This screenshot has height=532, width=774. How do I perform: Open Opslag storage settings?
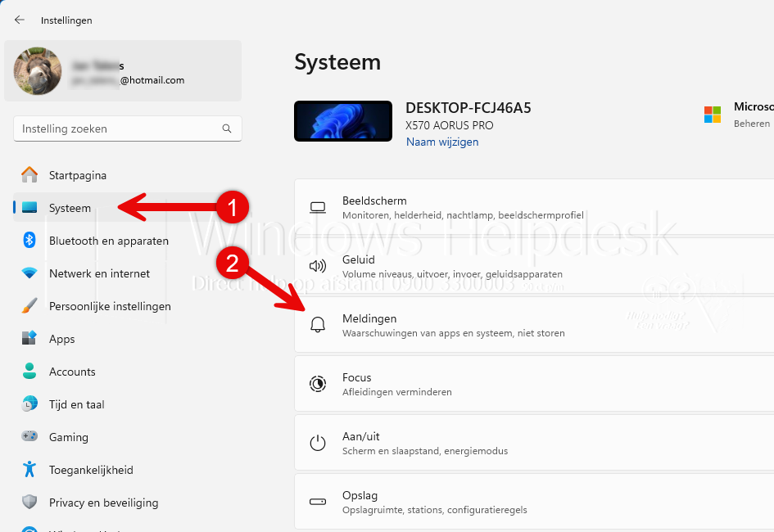coord(534,502)
